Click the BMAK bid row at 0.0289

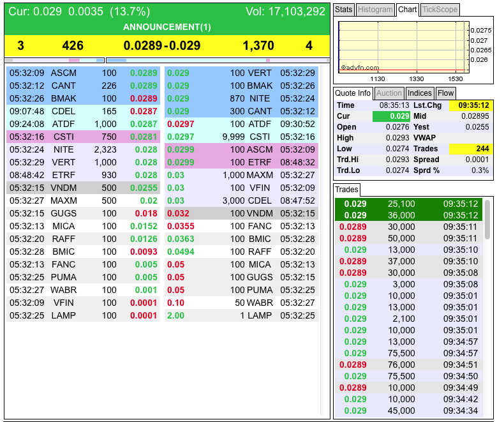tap(83, 98)
